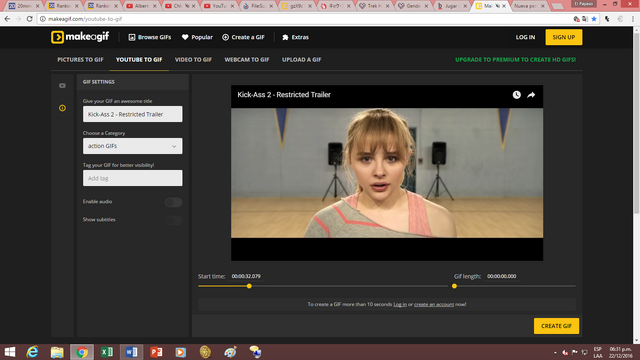Select the YouTube to GIF tab
Image resolution: width=640 pixels, height=360 pixels.
(139, 60)
